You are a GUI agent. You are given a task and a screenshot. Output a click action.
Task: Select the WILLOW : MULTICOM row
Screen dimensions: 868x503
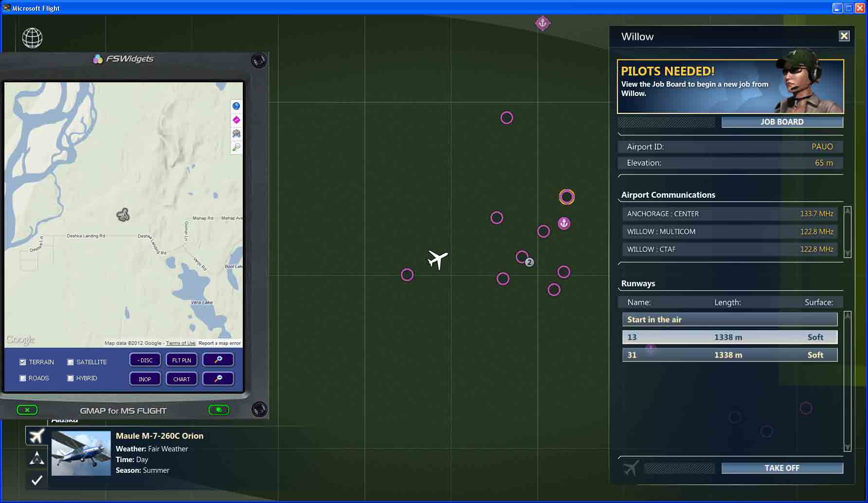pyautogui.click(x=730, y=231)
